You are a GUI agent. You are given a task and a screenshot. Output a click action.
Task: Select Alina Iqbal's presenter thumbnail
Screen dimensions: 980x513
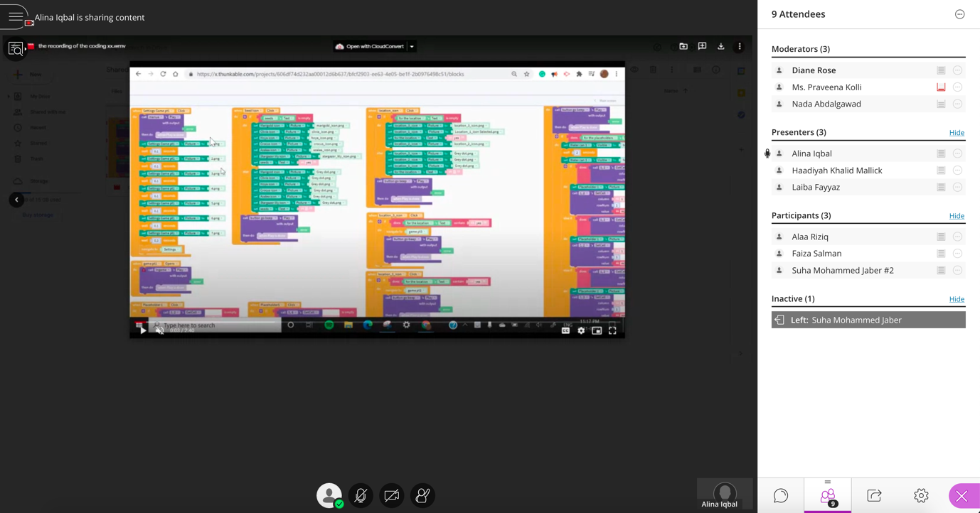pyautogui.click(x=724, y=495)
